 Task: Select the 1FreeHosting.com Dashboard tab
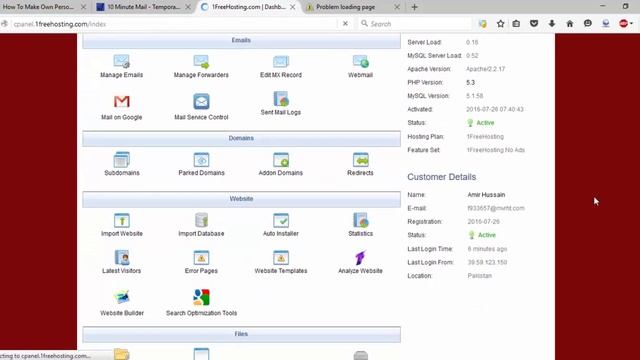point(248,7)
